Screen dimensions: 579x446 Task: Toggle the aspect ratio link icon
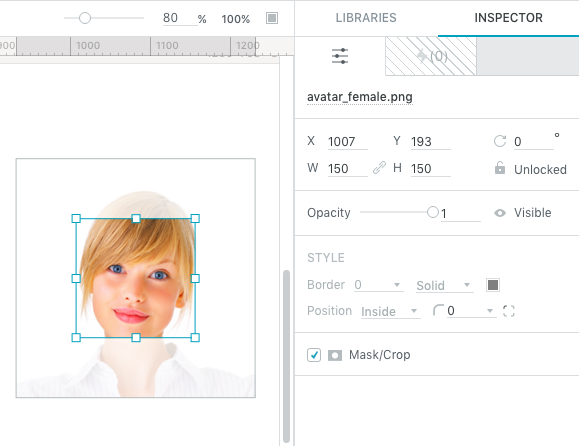tap(379, 168)
